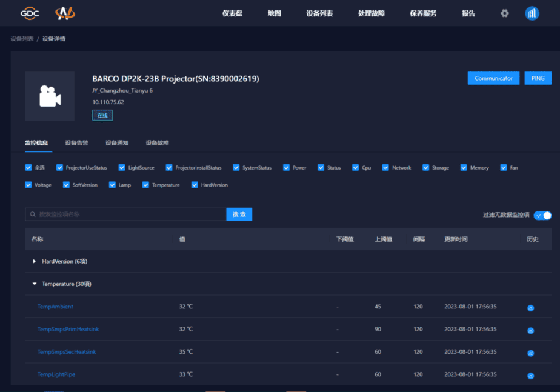Switch to the 设备故障 tab
The image size is (560, 392).
[157, 143]
